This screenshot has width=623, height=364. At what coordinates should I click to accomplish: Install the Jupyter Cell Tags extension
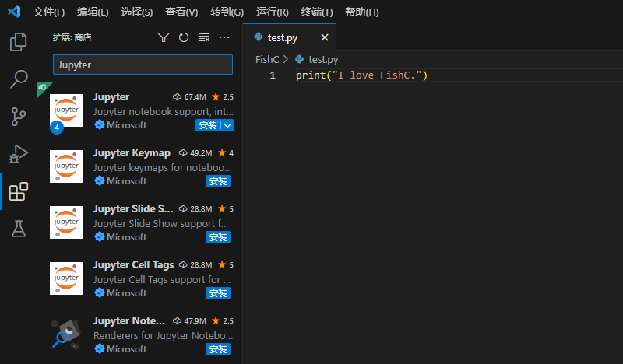coord(218,293)
